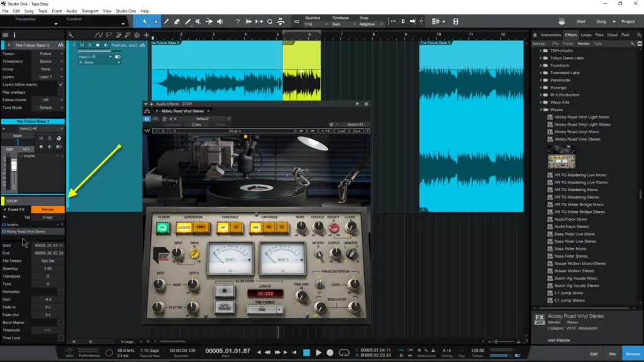Screen dimensions: 644x362
Task: Open the track list icon
Action: coord(5,35)
